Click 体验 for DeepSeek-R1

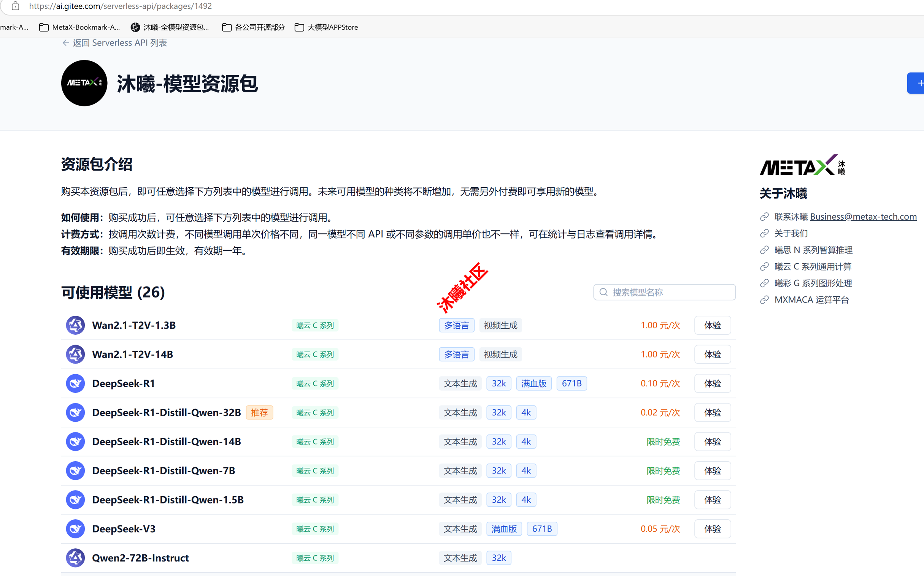pyautogui.click(x=713, y=383)
